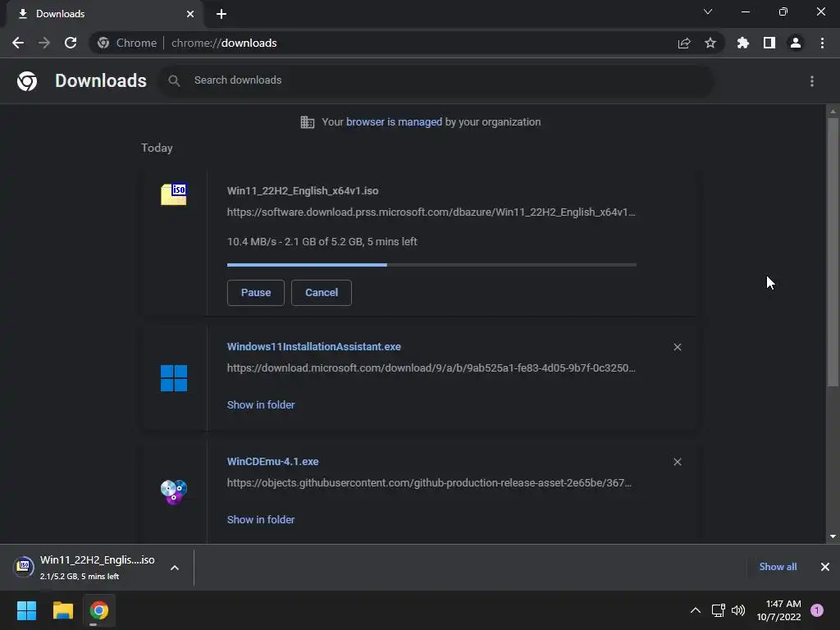This screenshot has width=840, height=630.
Task: Open the network tray icon
Action: (719, 610)
